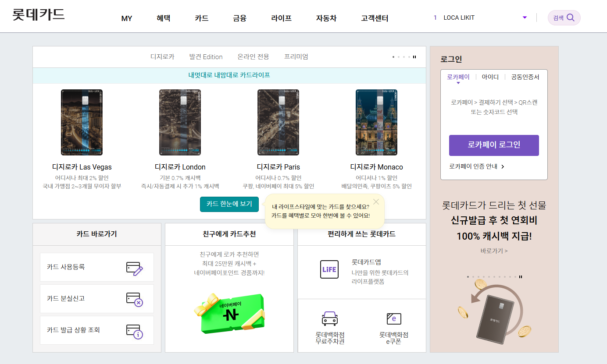Pause the card carousel
The height and width of the screenshot is (364, 607).
click(x=414, y=57)
